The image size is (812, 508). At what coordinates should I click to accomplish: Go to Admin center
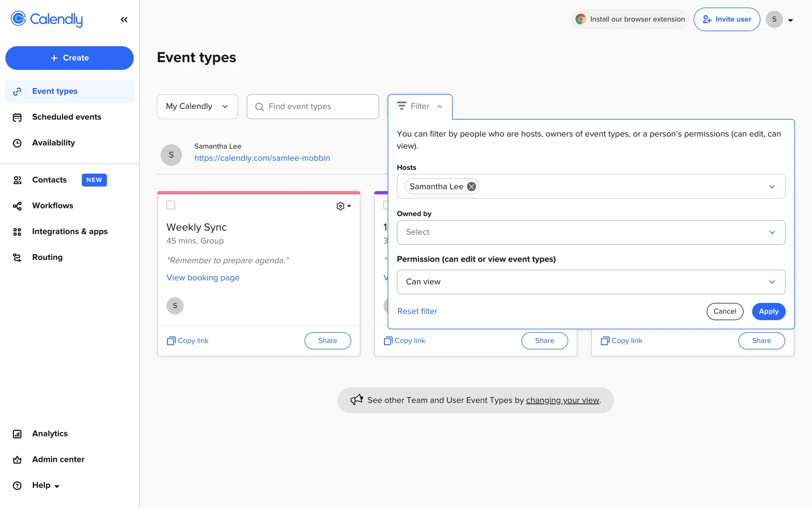tap(58, 459)
